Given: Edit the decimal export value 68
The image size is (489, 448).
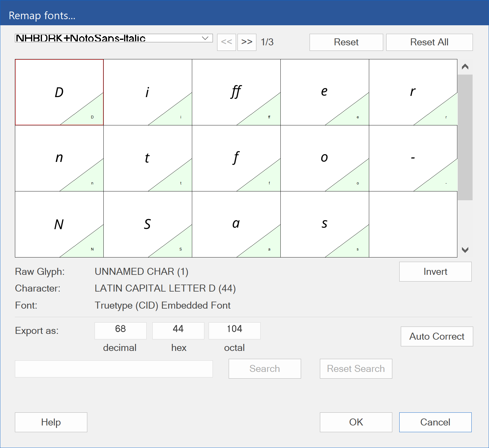Looking at the screenshot, I should 120,331.
